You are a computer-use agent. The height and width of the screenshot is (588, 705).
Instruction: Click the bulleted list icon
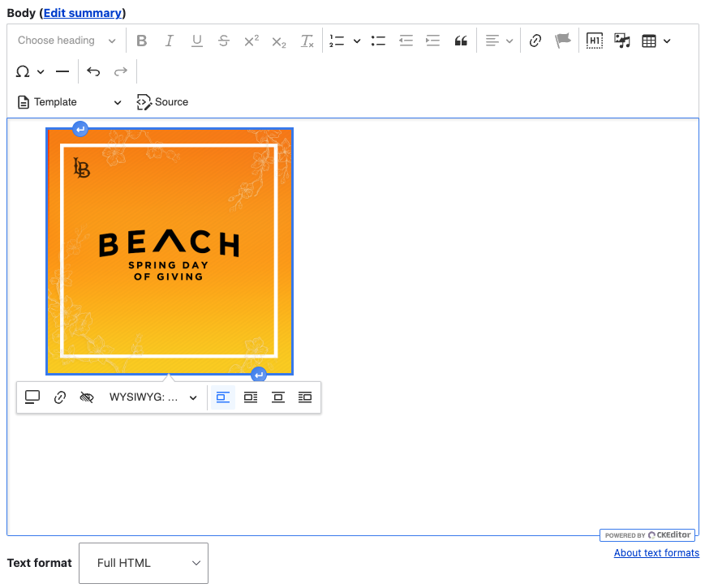[378, 41]
